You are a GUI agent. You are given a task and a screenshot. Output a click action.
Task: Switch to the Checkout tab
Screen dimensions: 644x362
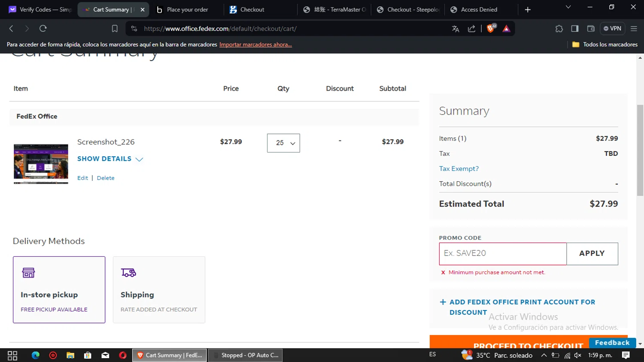point(260,9)
